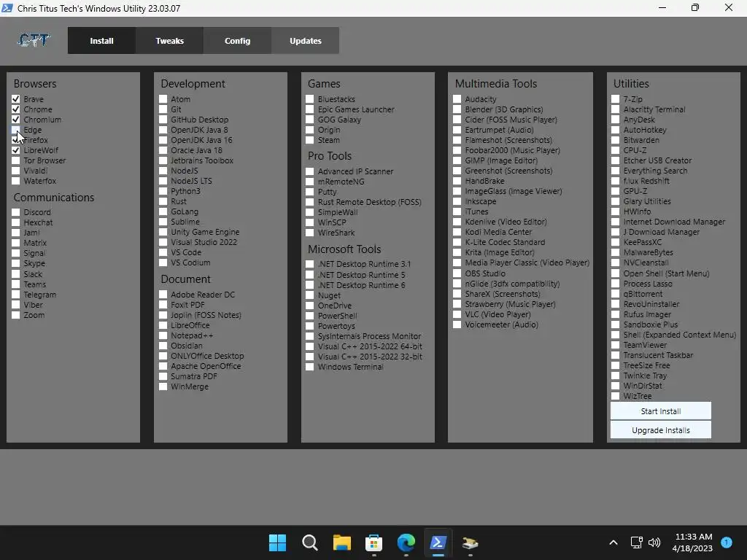The width and height of the screenshot is (747, 560).
Task: Click Upgrade Installs button
Action: pos(661,430)
